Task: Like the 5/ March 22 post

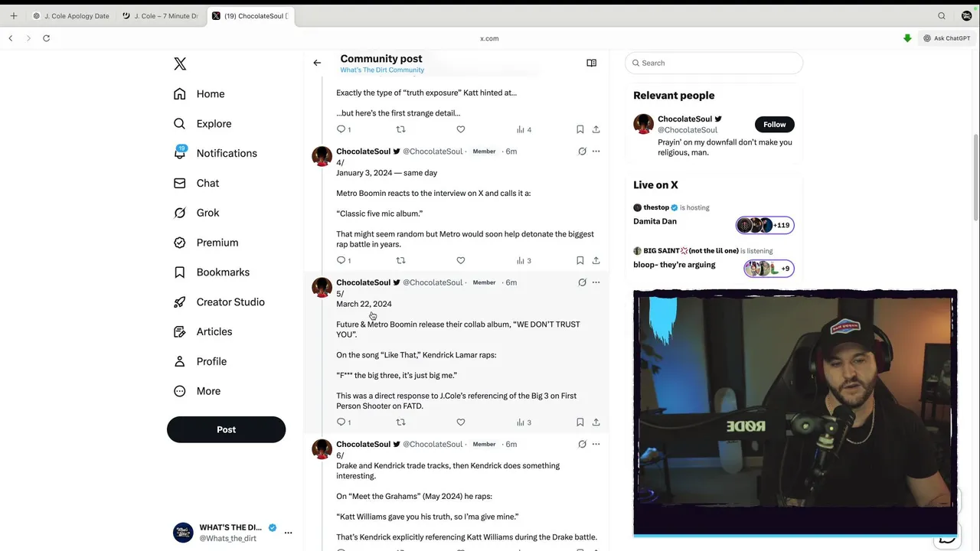Action: tap(460, 422)
